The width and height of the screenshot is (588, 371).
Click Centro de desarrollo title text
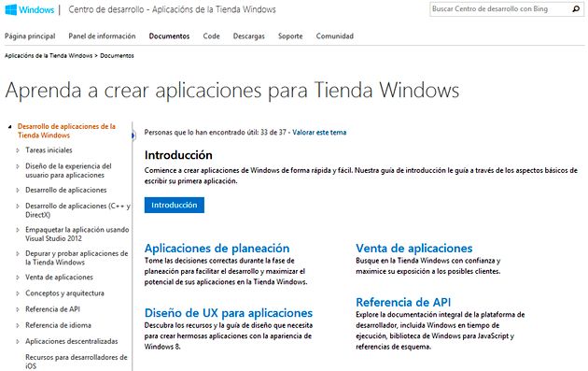click(172, 9)
